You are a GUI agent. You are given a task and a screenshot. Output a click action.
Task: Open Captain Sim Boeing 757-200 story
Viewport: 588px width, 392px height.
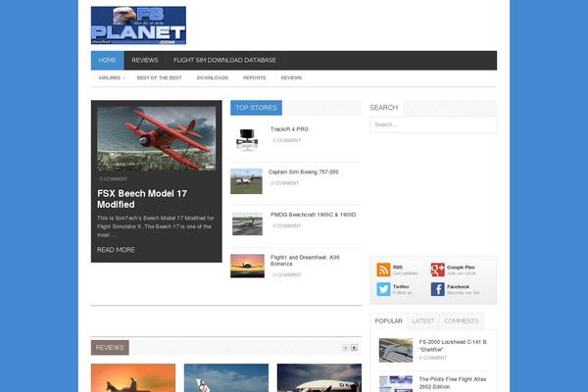[x=304, y=171]
